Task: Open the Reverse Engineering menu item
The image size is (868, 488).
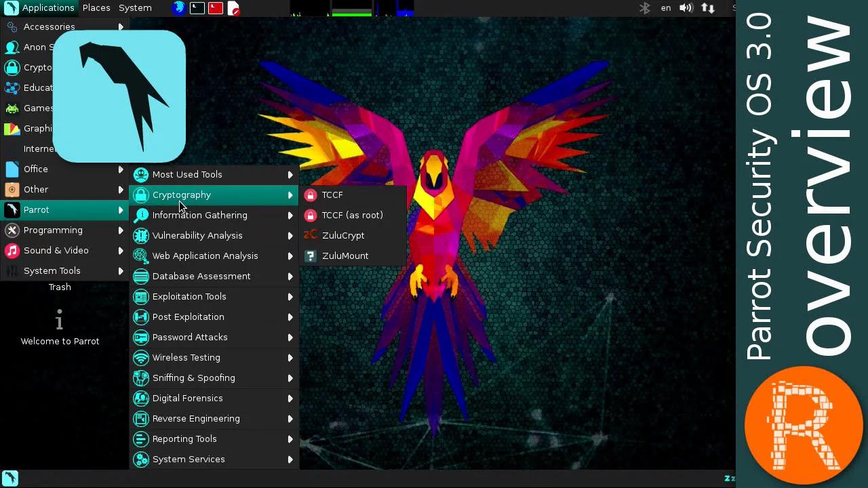Action: pyautogui.click(x=196, y=419)
